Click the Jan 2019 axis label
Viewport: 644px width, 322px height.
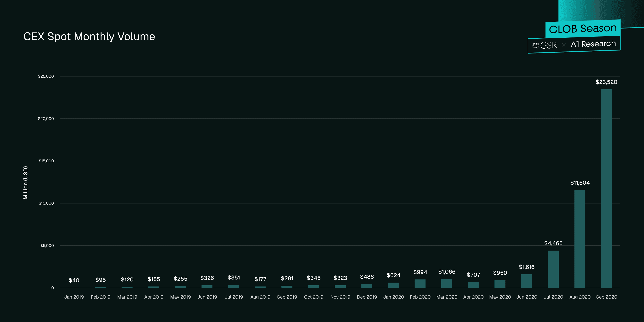pos(74,297)
